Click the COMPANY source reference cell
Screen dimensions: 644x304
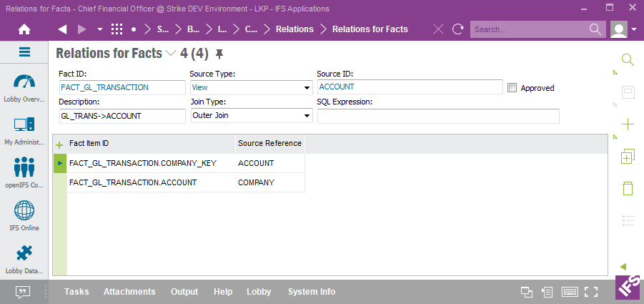[270, 182]
